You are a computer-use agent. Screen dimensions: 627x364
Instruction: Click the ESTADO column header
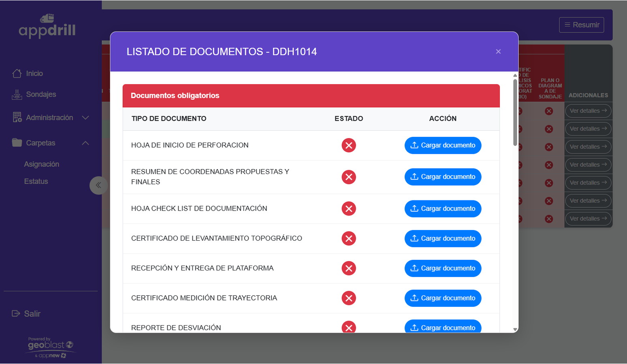click(349, 119)
